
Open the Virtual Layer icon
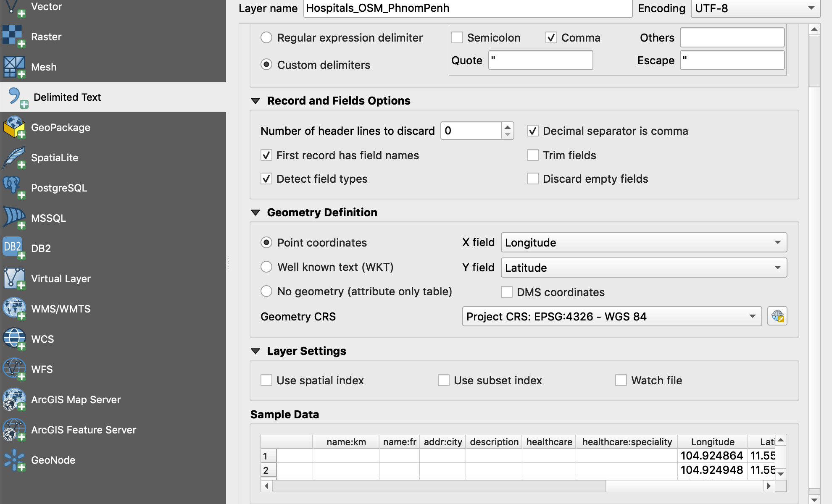[x=14, y=278]
